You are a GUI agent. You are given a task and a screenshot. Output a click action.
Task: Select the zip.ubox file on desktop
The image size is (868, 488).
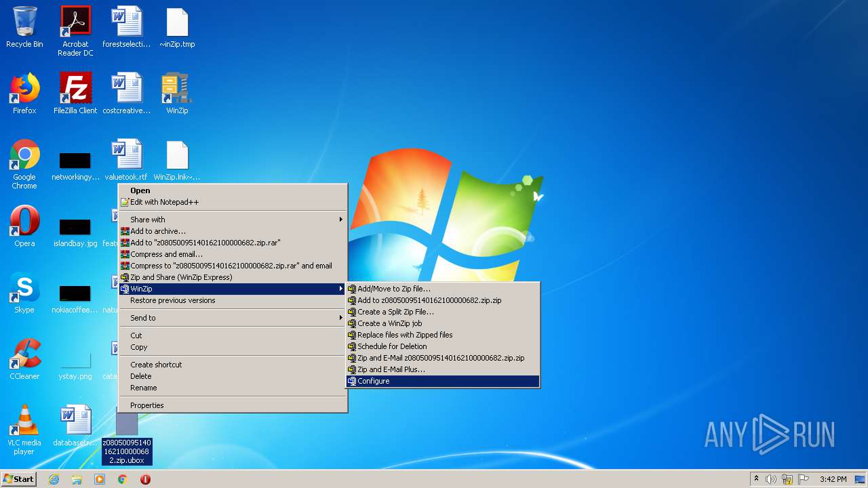pos(127,439)
